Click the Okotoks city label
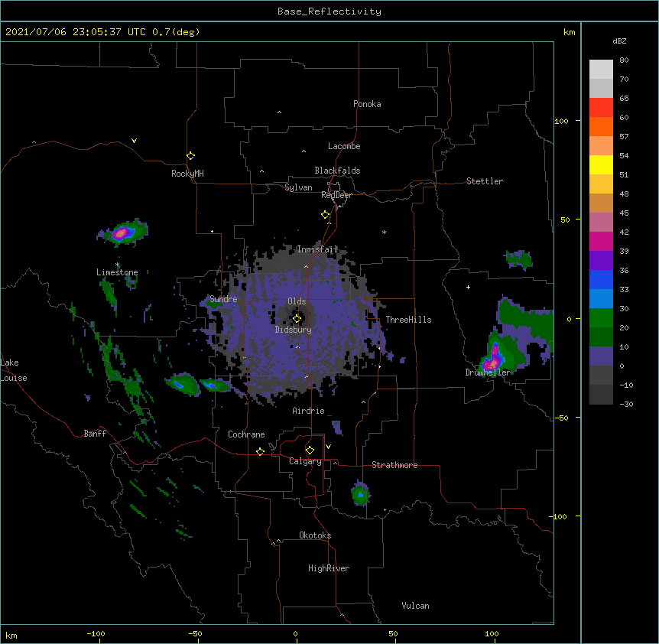Viewport: 659px width, 644px height. pos(315,535)
